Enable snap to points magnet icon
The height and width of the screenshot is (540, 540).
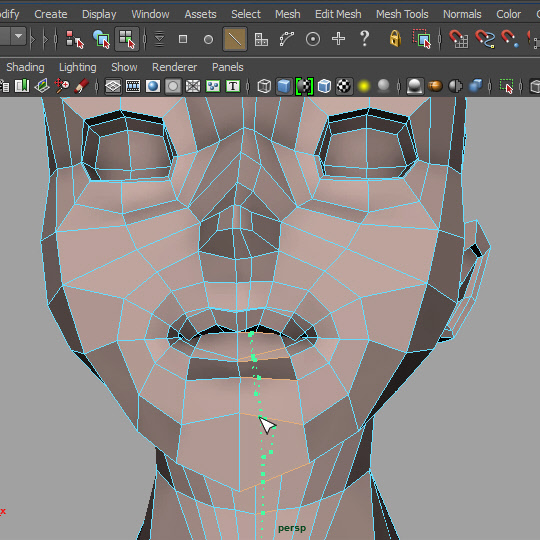pyautogui.click(x=510, y=39)
